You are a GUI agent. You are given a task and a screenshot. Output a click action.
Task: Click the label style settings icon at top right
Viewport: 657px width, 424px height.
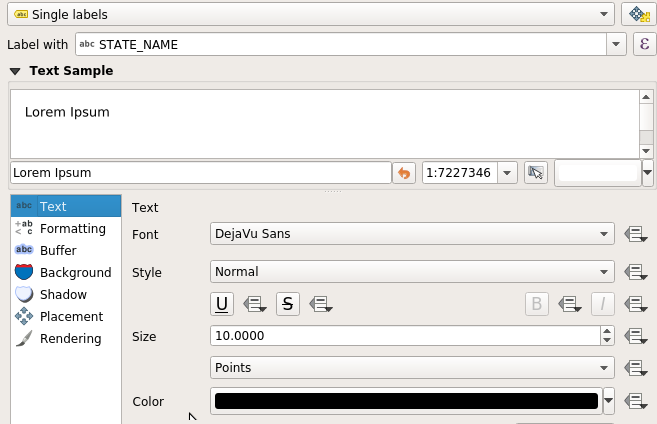coord(637,15)
